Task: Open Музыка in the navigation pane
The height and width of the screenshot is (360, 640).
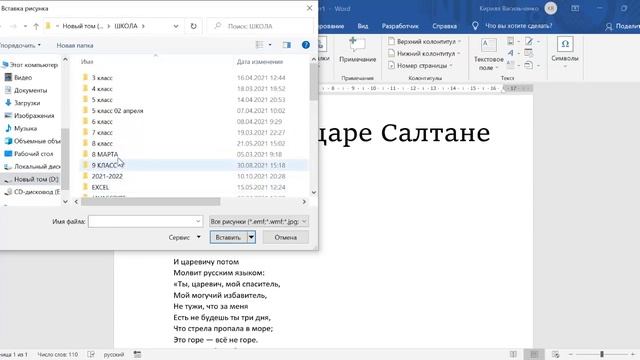Action: pos(25,128)
